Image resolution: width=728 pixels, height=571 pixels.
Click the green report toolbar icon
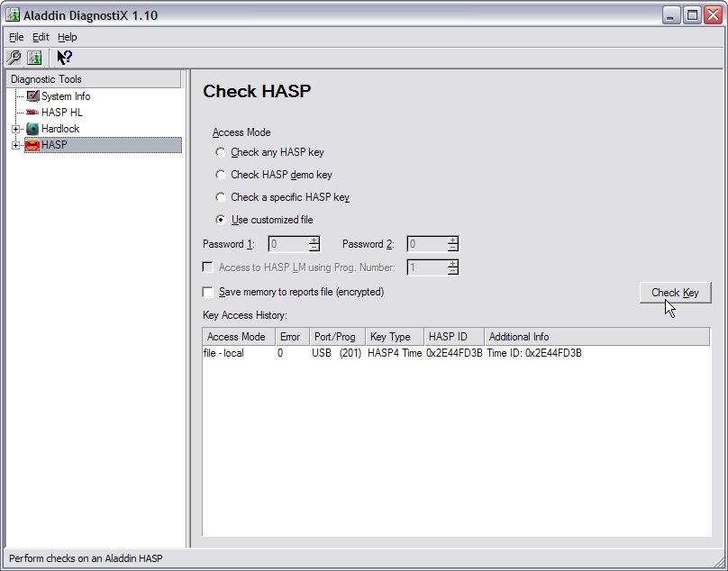[34, 58]
